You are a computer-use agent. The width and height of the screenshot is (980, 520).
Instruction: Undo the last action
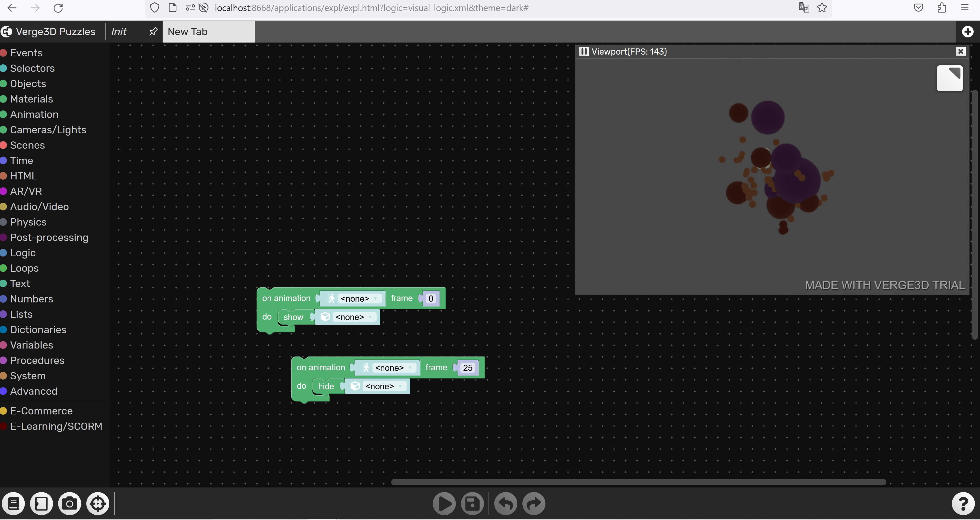(x=505, y=504)
